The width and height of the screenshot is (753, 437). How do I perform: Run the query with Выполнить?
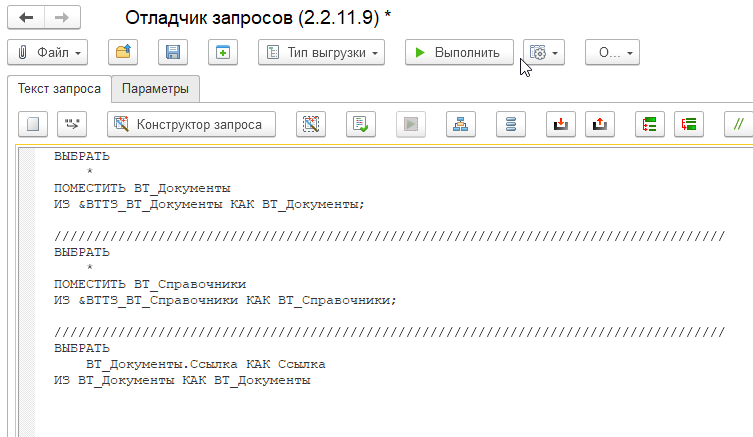pos(459,52)
